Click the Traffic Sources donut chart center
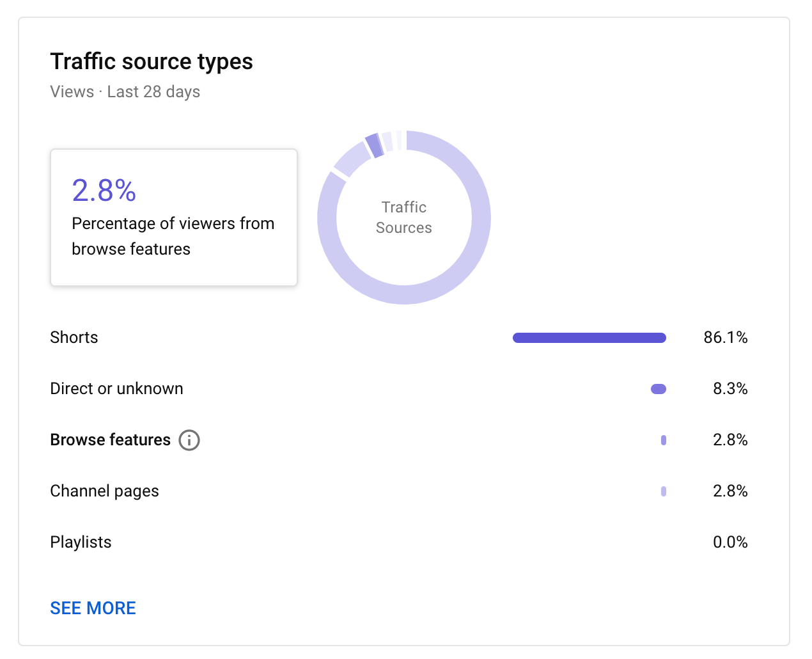The image size is (812, 659). coord(404,218)
